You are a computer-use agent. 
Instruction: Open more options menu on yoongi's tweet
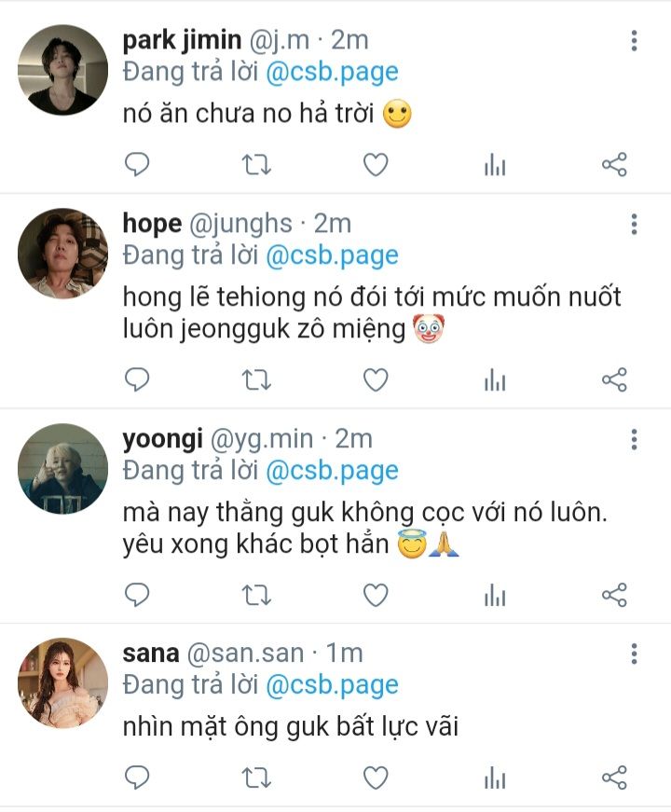click(634, 440)
